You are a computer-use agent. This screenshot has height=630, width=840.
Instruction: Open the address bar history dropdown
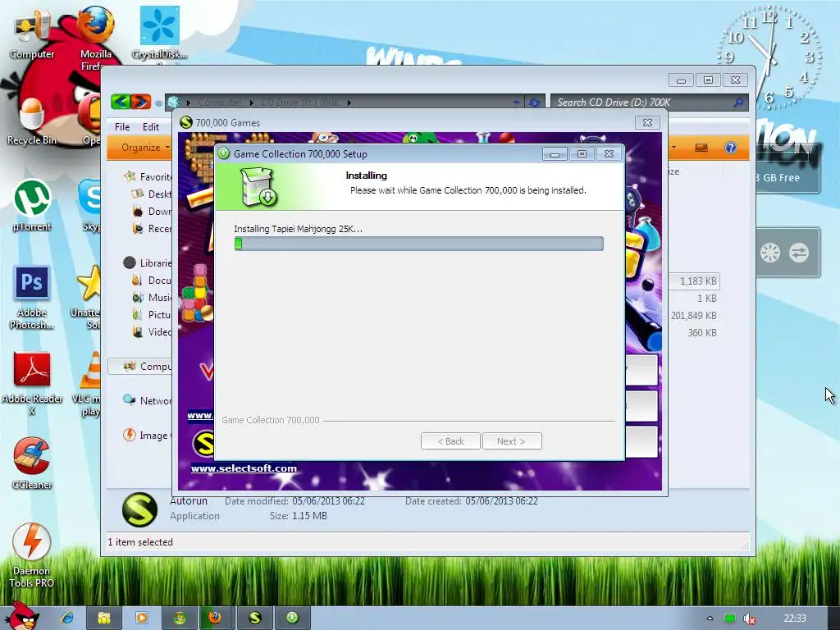(x=516, y=102)
